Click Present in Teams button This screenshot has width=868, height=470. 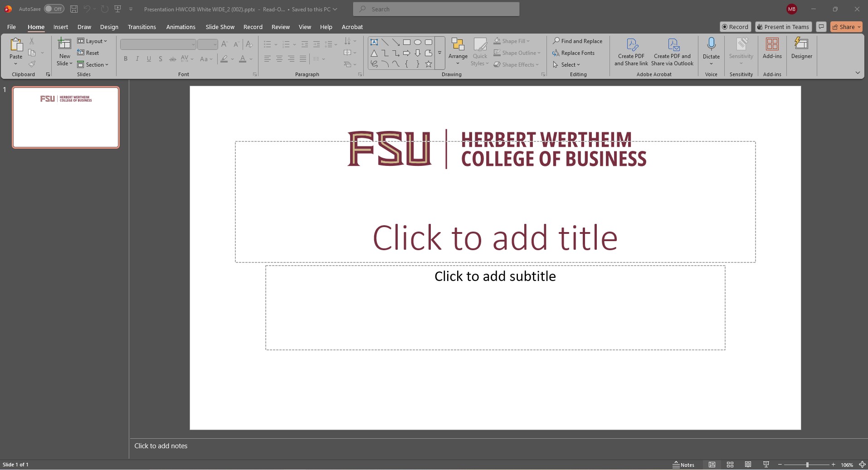pyautogui.click(x=783, y=27)
